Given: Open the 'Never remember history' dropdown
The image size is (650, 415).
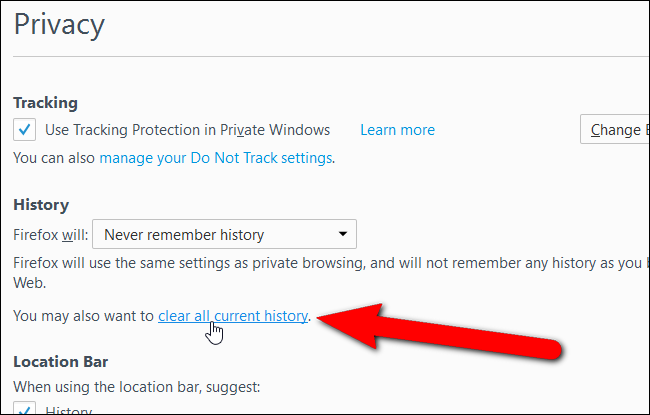Looking at the screenshot, I should click(224, 234).
